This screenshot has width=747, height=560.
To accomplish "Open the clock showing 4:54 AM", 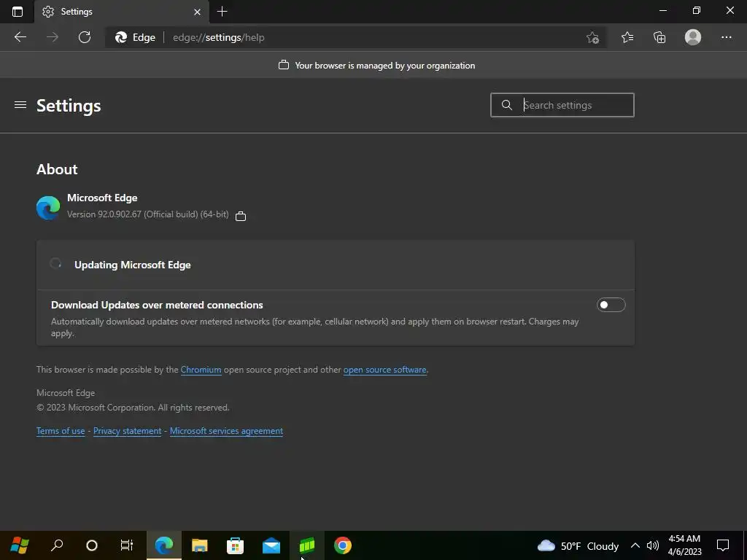I will point(684,545).
